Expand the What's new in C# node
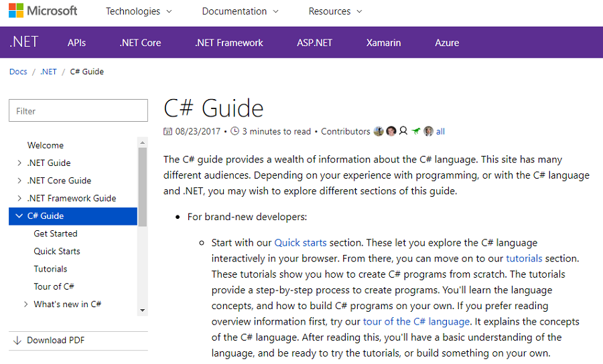 point(25,304)
